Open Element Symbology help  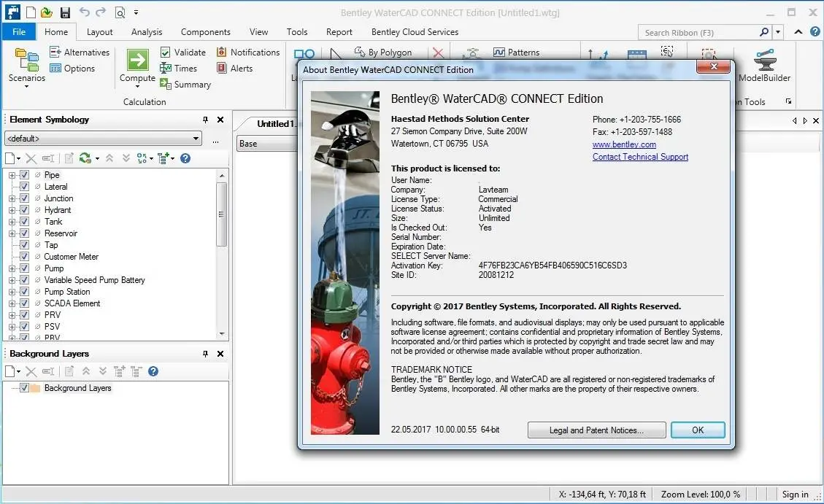pyautogui.click(x=185, y=158)
